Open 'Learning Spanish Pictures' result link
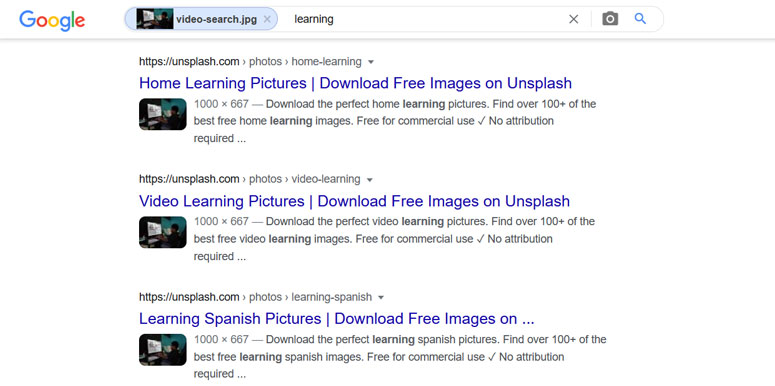 pyautogui.click(x=337, y=319)
